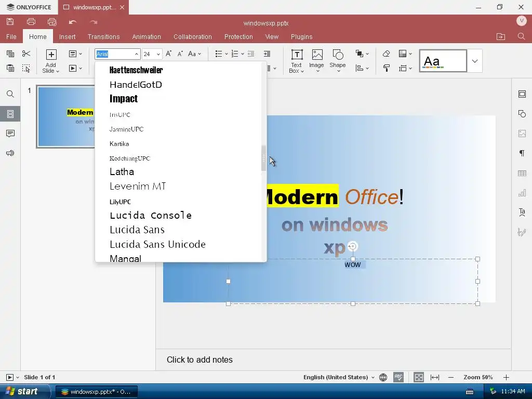532x399 pixels.
Task: Open the Find icon in left sidebar
Action: coord(10,94)
